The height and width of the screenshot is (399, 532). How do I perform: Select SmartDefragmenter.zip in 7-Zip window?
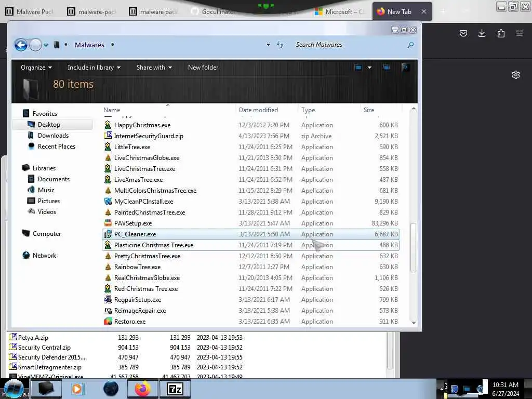point(49,367)
